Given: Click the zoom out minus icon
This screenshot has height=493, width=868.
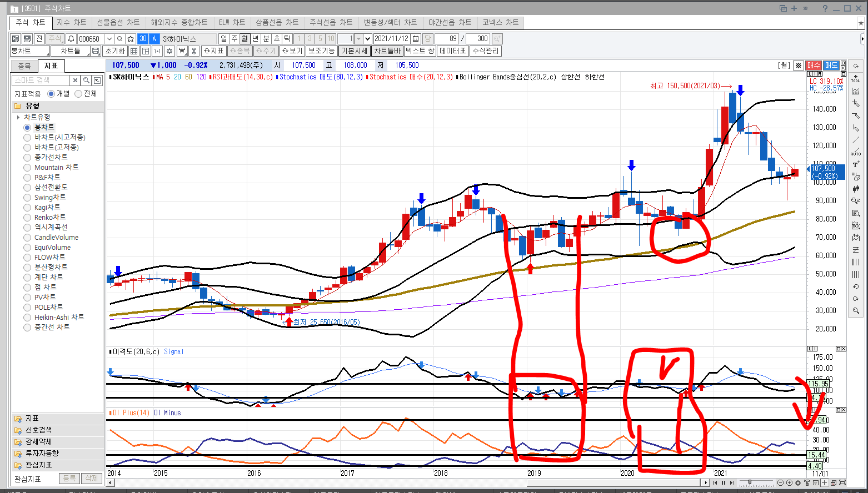Looking at the screenshot, I should click(780, 483).
